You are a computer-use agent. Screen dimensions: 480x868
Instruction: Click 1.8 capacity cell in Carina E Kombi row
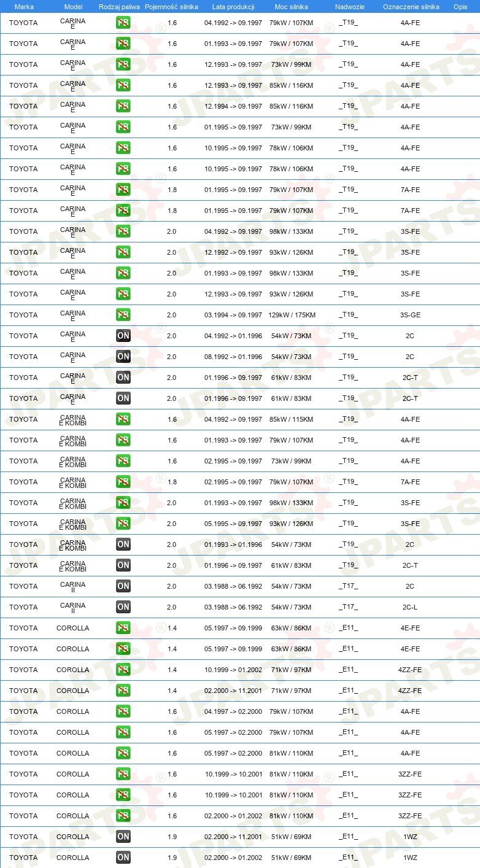[172, 482]
